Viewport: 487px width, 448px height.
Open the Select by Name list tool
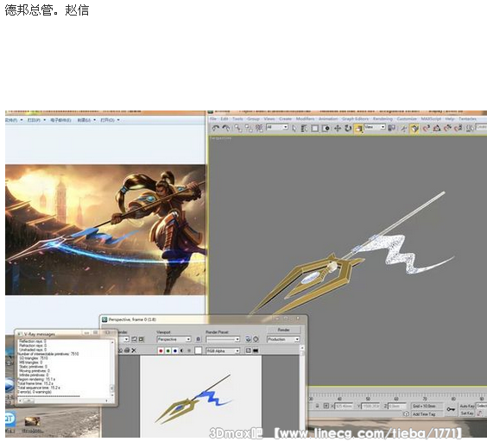[304, 129]
